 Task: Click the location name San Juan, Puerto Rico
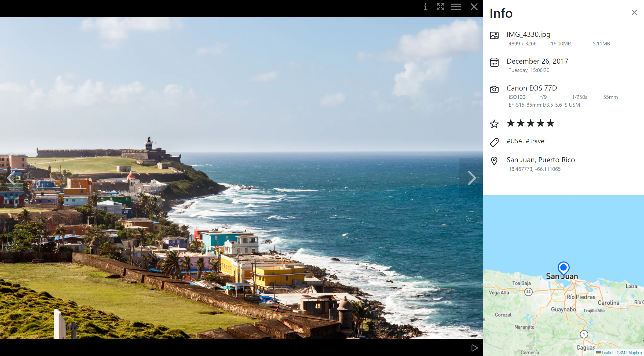[x=541, y=160]
